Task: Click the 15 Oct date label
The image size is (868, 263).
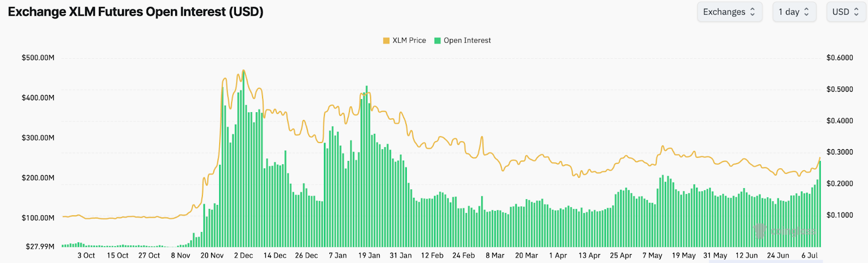Action: tap(118, 255)
